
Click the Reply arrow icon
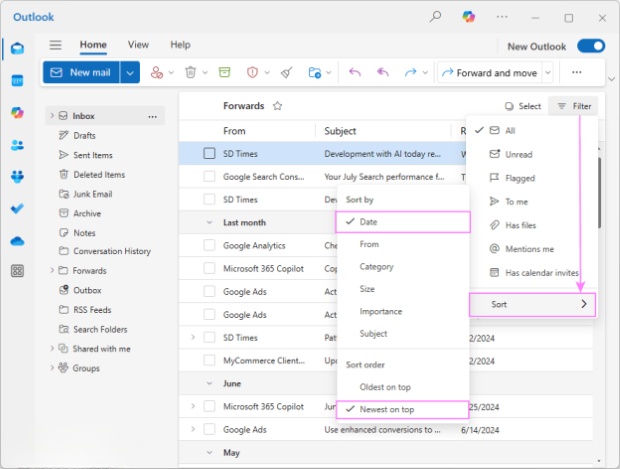tap(355, 72)
